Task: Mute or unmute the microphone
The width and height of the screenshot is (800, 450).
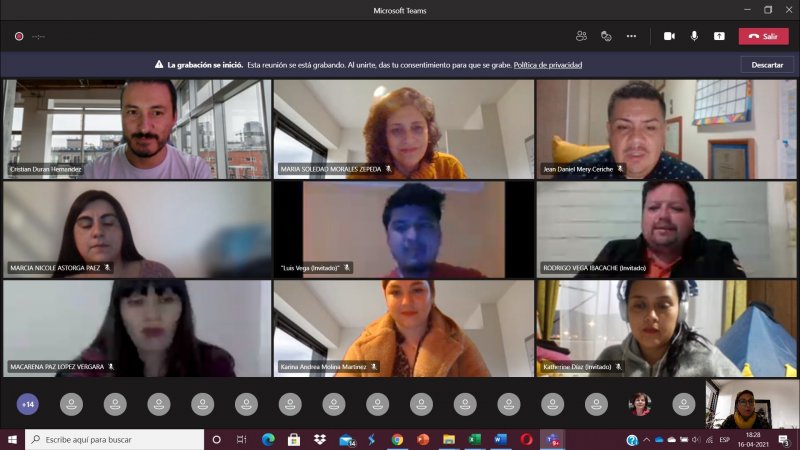Action: pos(694,36)
